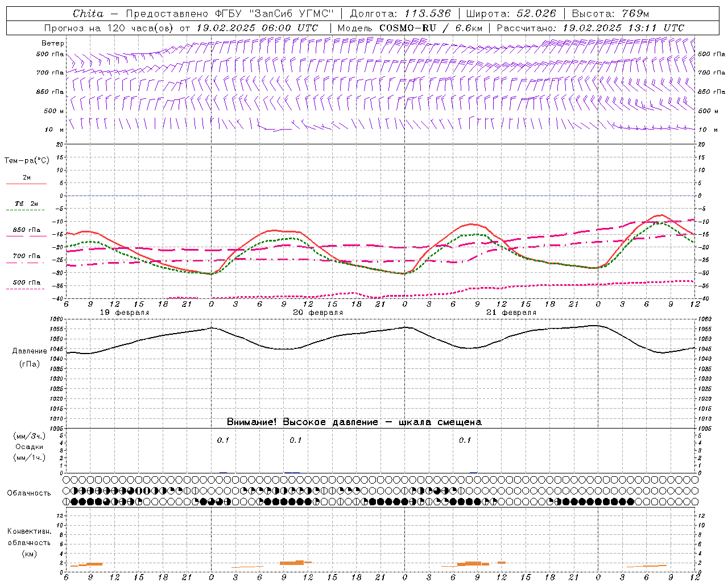Select the "Давление" pressure panel label

click(x=30, y=351)
